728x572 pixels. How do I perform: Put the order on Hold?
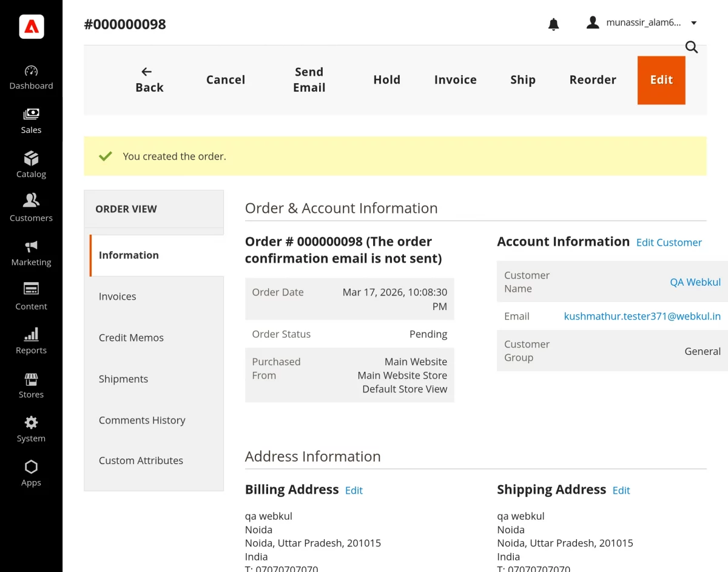click(386, 79)
